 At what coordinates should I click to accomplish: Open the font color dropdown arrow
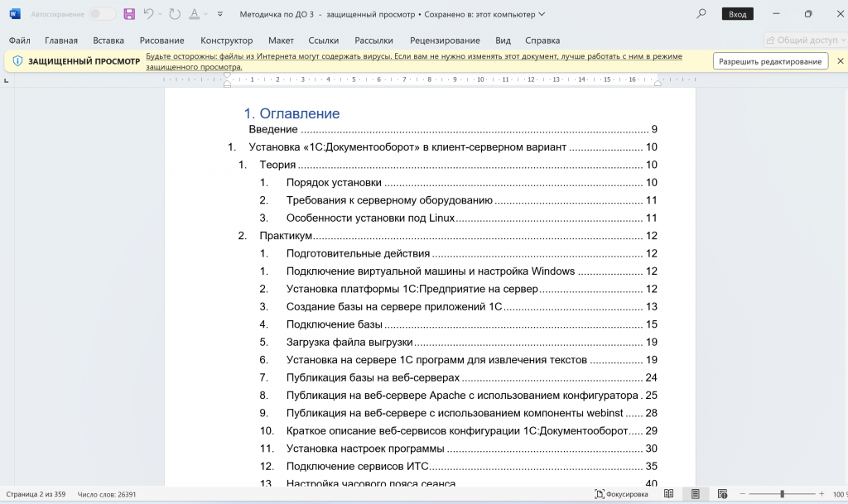point(205,14)
